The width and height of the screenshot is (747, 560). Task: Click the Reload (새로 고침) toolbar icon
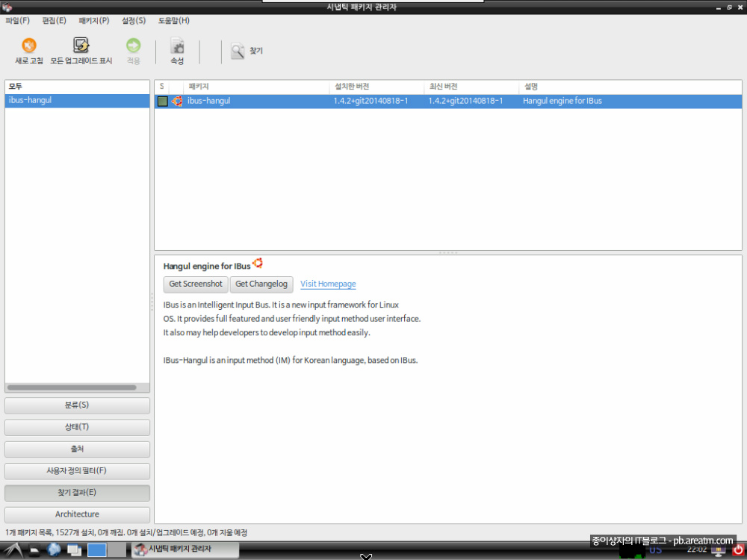(29, 46)
